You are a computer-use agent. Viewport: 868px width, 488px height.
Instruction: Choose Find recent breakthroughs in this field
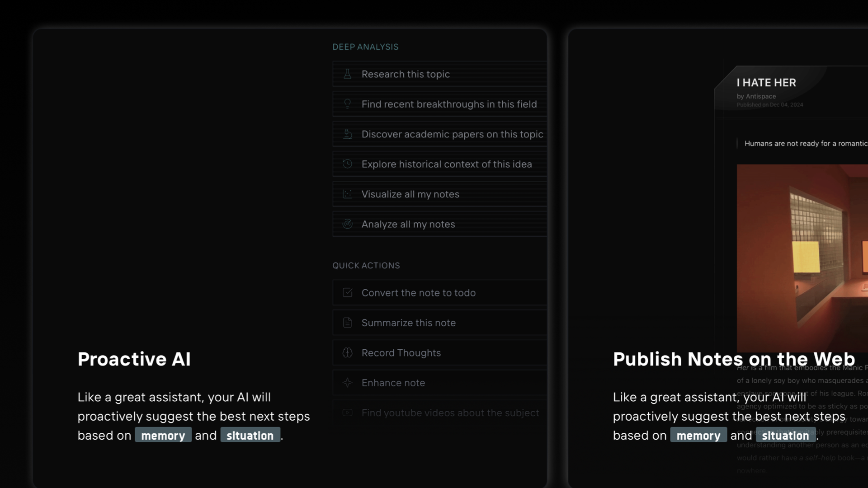pos(449,104)
